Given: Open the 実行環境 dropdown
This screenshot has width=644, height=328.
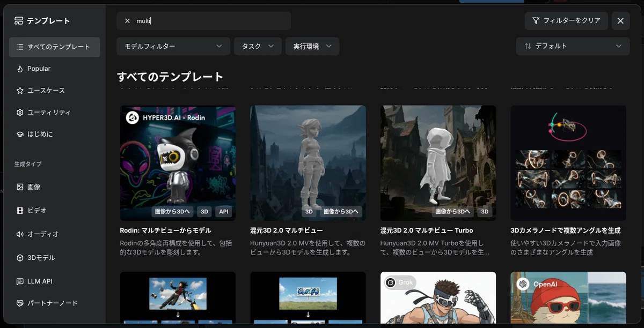Looking at the screenshot, I should [312, 47].
